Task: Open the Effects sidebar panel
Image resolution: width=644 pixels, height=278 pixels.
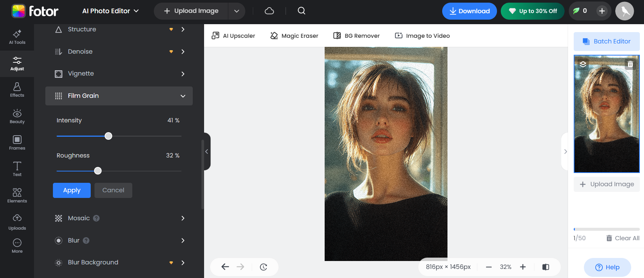Action: point(17,90)
